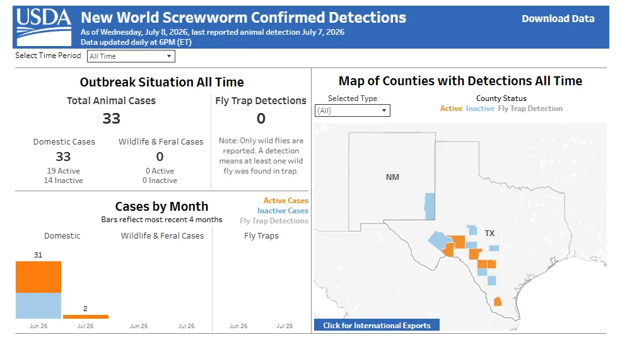
Task: Toggle the Inactive county status legend item
Action: click(x=480, y=109)
